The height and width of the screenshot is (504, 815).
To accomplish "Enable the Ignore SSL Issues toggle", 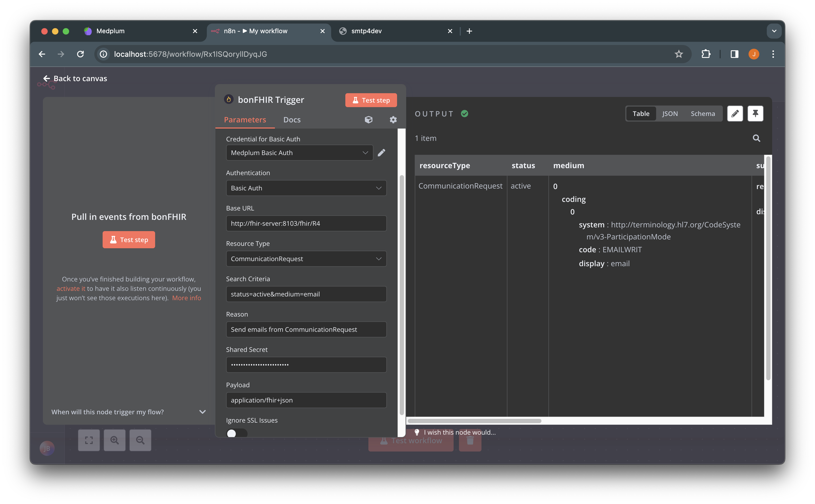I will click(x=236, y=433).
